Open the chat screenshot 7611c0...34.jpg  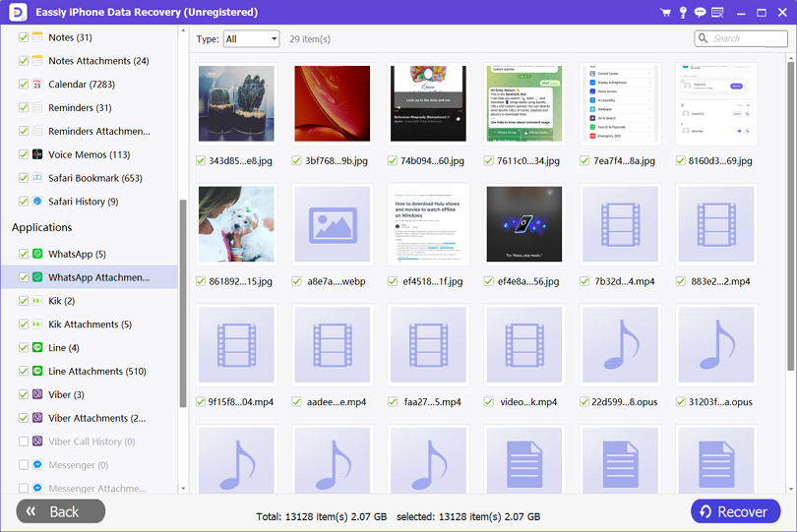(x=524, y=103)
